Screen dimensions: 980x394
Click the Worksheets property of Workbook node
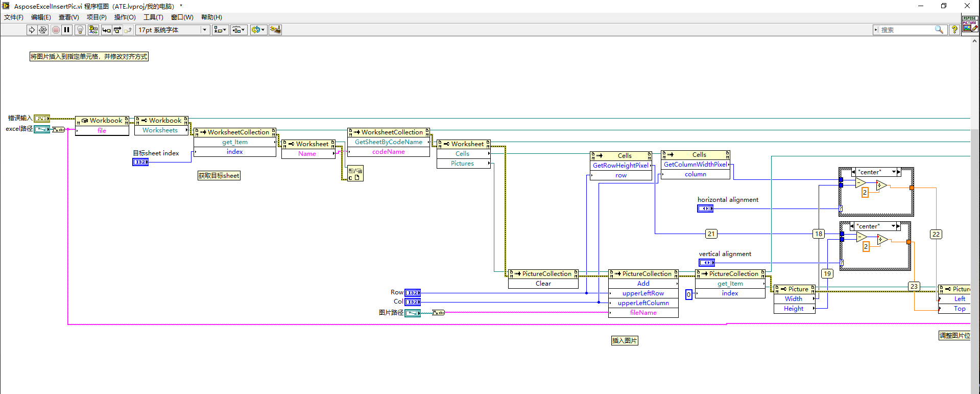click(x=160, y=130)
